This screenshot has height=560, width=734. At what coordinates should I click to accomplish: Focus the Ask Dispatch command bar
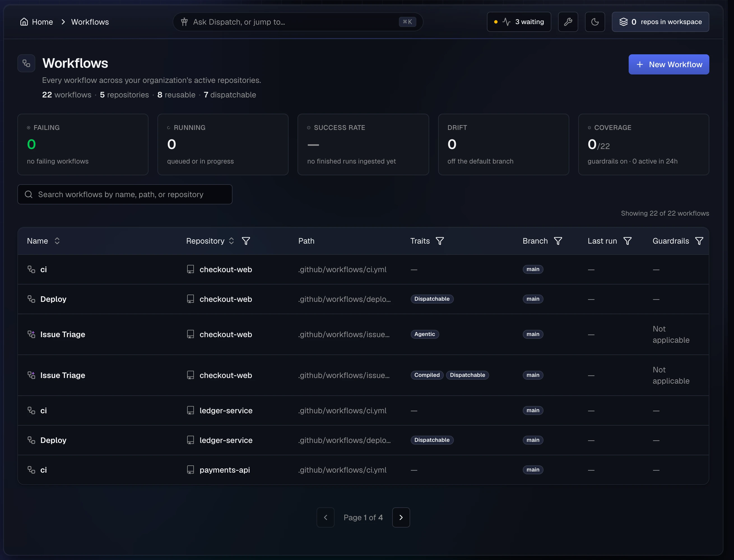[298, 22]
